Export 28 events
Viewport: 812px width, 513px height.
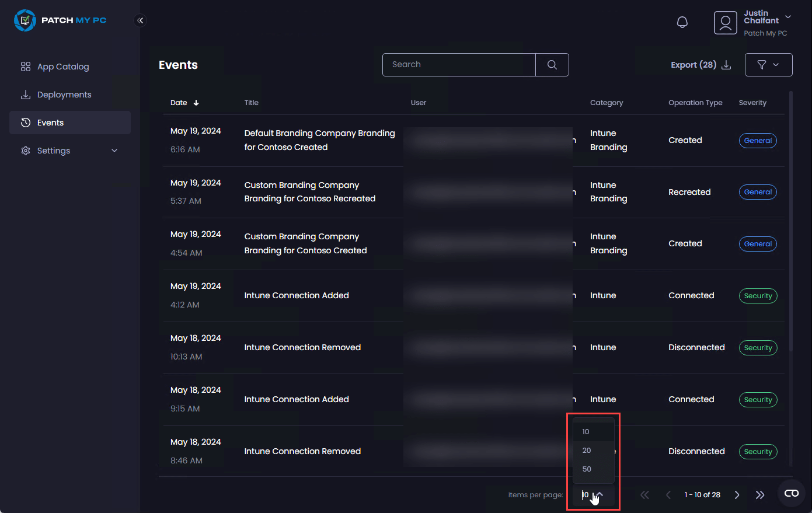pyautogui.click(x=701, y=65)
